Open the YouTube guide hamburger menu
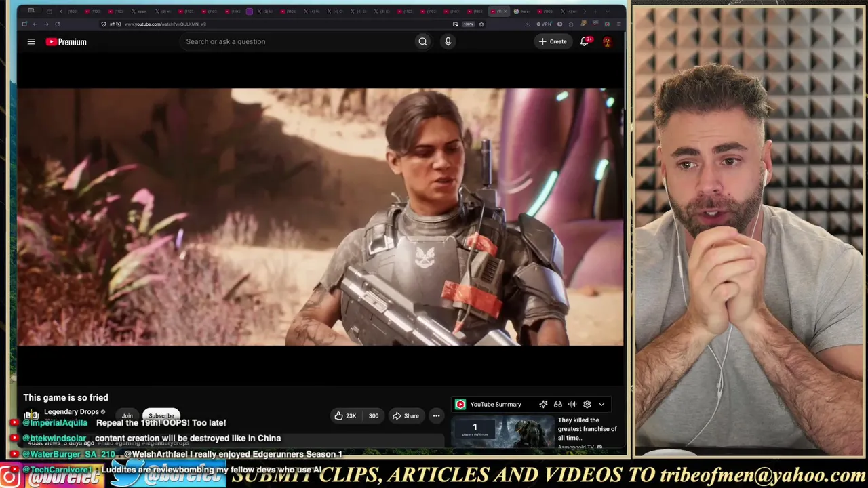Viewport: 868px width, 488px height. pyautogui.click(x=31, y=41)
